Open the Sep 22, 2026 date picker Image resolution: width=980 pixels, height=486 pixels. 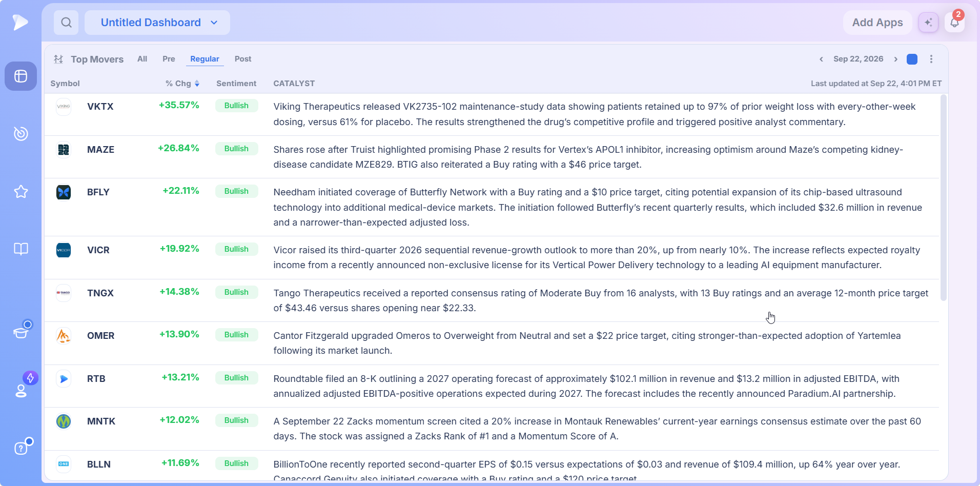(859, 59)
